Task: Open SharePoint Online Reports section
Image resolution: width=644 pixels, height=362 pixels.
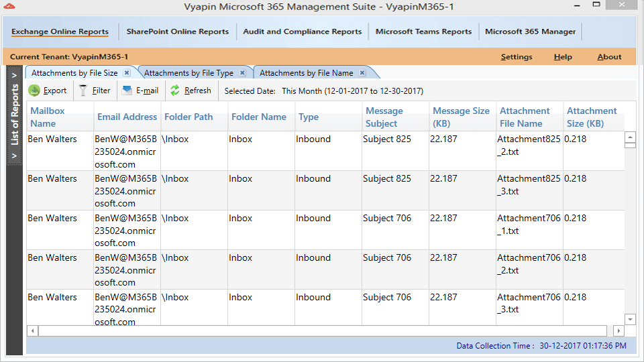Action: click(177, 32)
